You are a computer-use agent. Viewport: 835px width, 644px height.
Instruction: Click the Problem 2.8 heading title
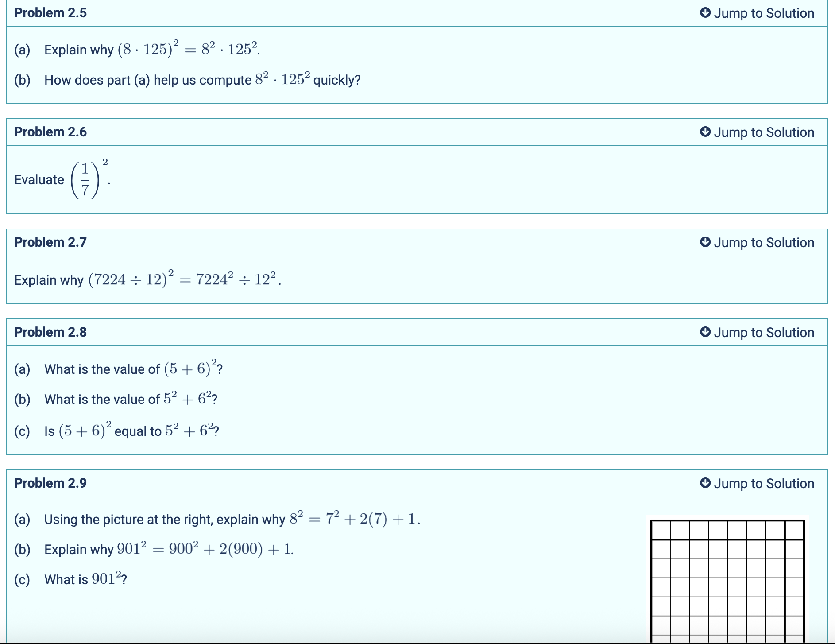click(50, 332)
